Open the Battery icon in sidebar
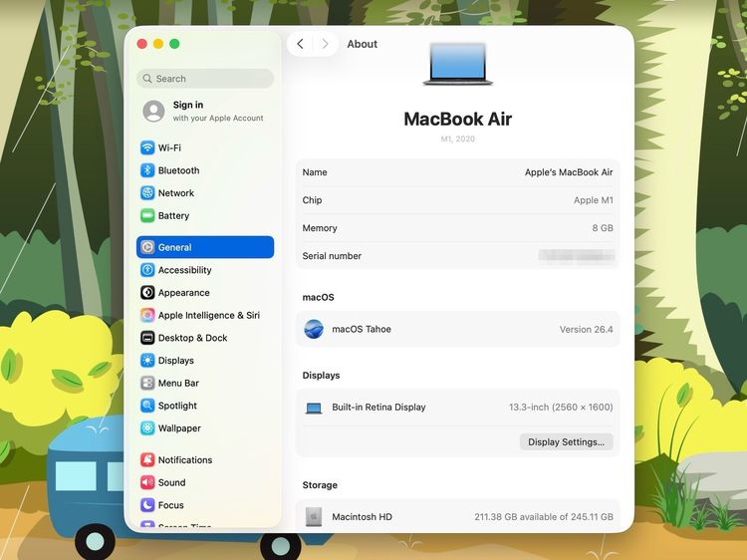 click(x=147, y=215)
